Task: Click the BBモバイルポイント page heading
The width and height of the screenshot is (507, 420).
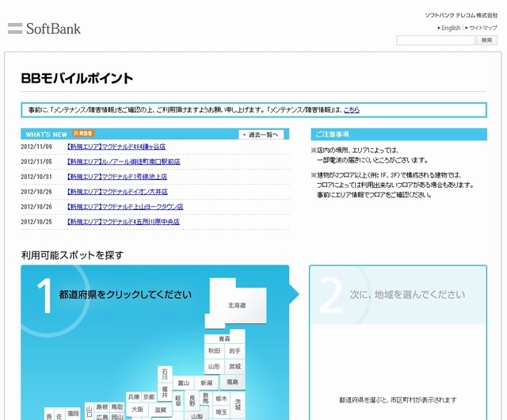Action: (x=77, y=78)
